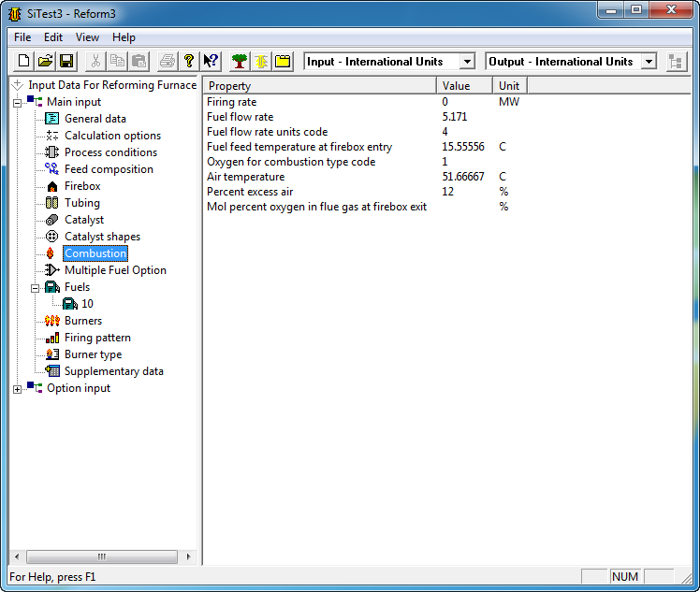Click the Calculation options icon
700x592 pixels.
[51, 136]
